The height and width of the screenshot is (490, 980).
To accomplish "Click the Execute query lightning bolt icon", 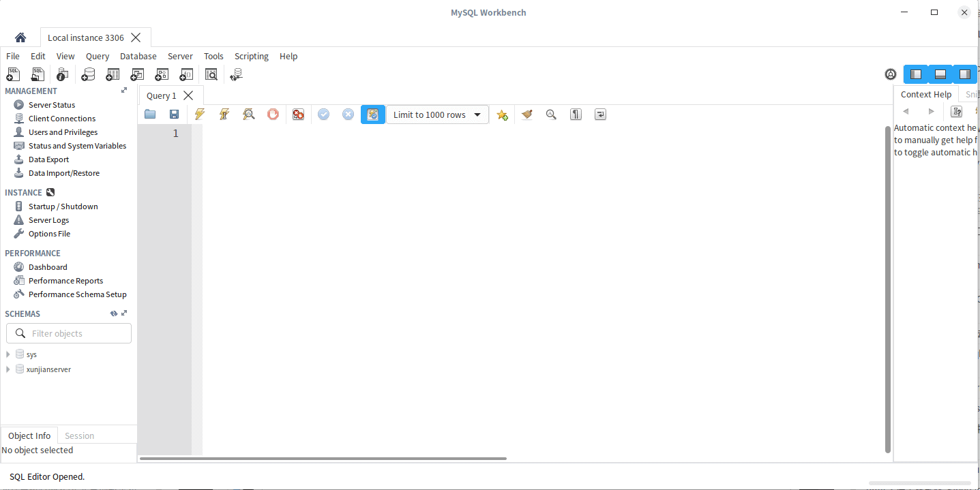I will 199,114.
